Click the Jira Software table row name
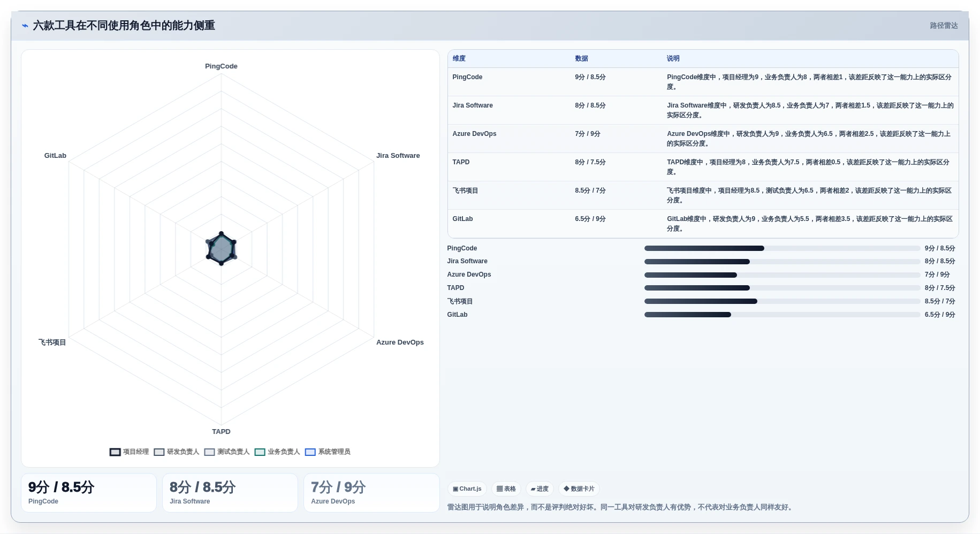The width and height of the screenshot is (980, 534). 473,105
